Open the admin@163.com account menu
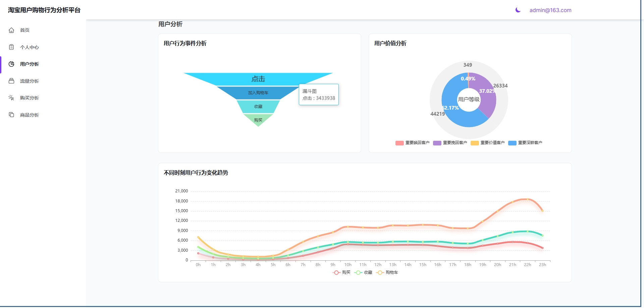This screenshot has width=644, height=308. [x=550, y=10]
